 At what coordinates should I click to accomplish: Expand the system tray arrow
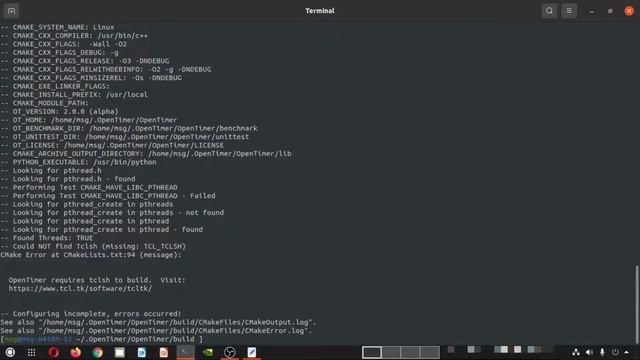click(x=627, y=352)
